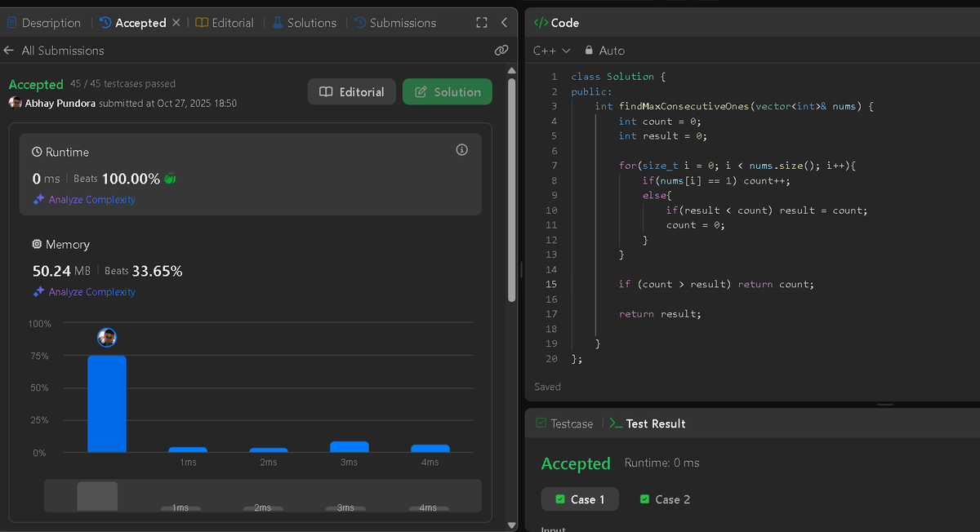The height and width of the screenshot is (532, 980).
Task: Click line 15 in the code editor
Action: (716, 284)
